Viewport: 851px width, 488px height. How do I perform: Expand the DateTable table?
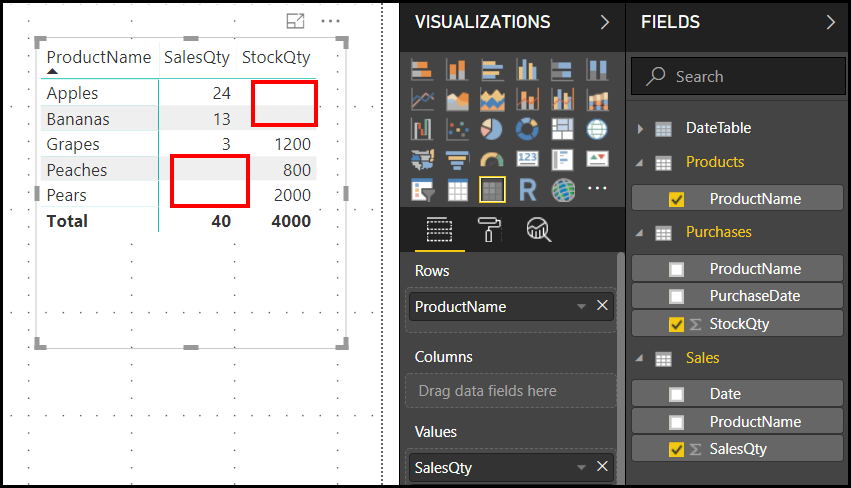click(x=640, y=129)
